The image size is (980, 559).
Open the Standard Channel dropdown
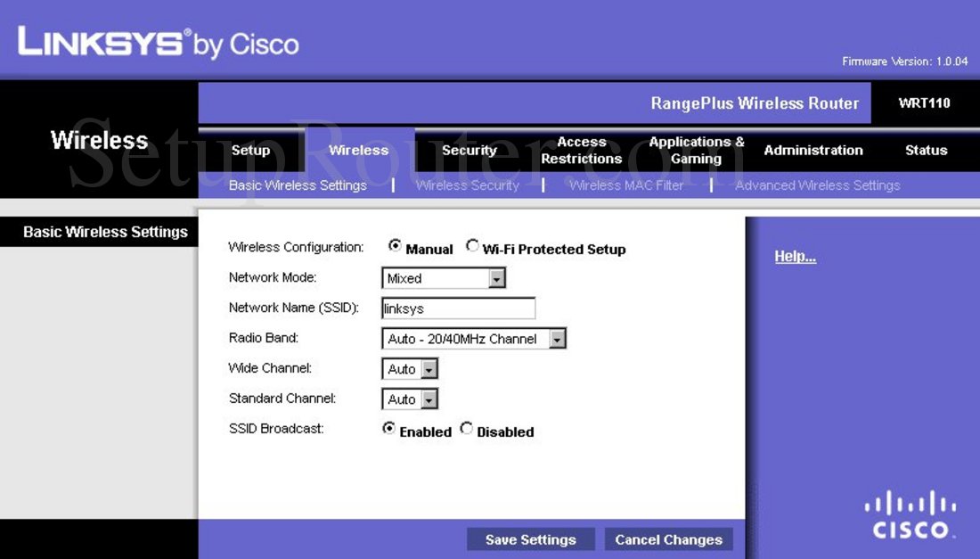[427, 399]
